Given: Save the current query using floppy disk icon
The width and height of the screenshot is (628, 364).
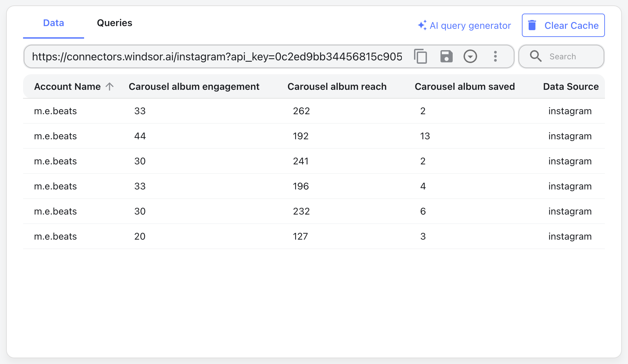Looking at the screenshot, I should (446, 56).
